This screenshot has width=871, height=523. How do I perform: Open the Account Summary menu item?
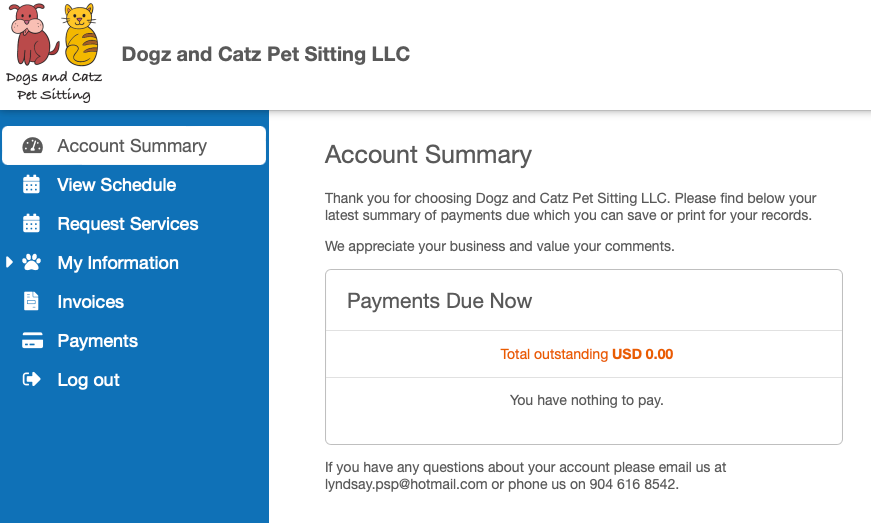(134, 145)
